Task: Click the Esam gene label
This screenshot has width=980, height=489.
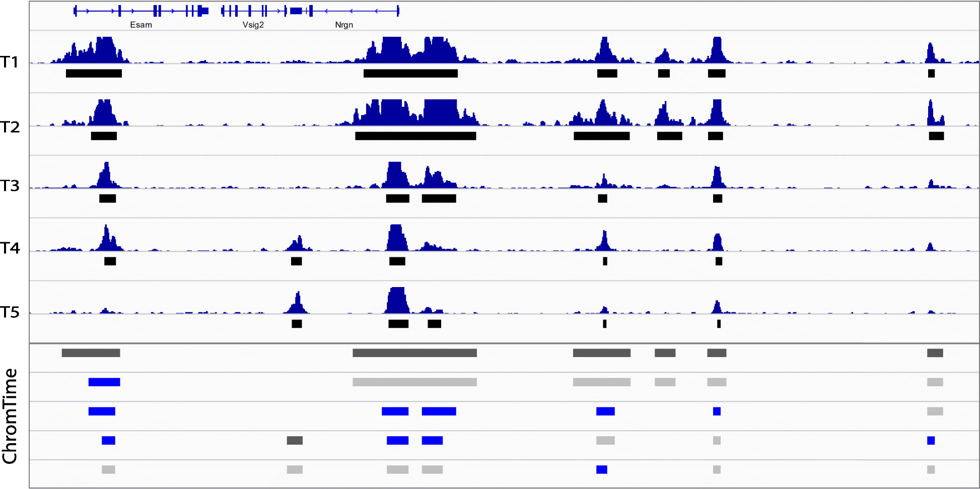Action: pyautogui.click(x=141, y=25)
